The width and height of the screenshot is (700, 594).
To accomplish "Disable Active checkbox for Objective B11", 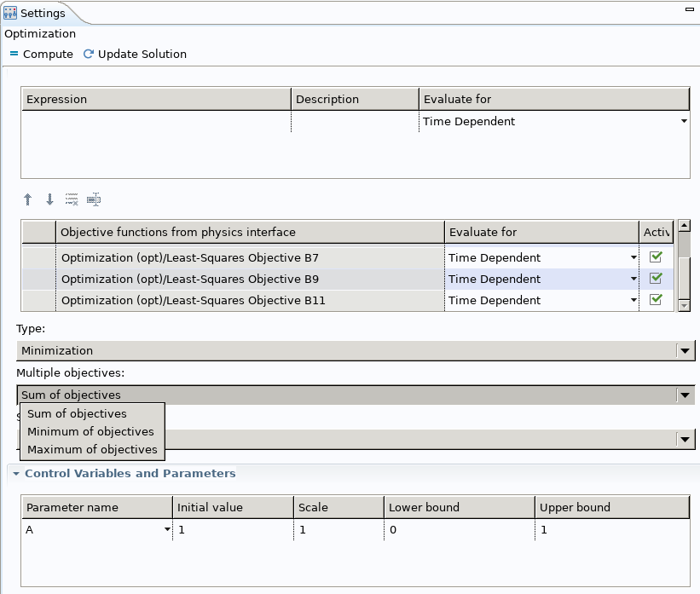I will pos(656,300).
